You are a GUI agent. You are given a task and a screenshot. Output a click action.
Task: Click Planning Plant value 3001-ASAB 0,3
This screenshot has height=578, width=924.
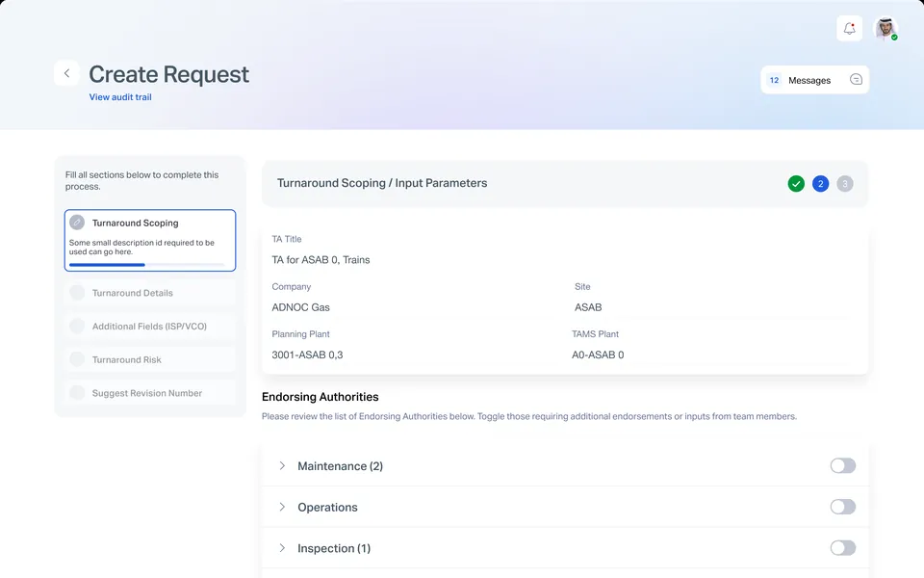[x=307, y=355]
